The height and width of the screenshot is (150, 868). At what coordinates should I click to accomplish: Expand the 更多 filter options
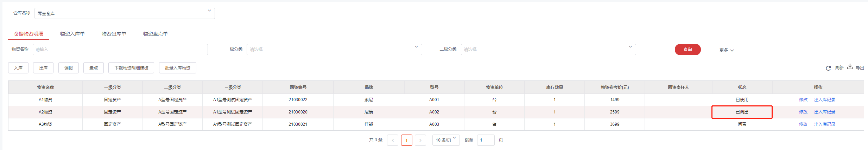[726, 50]
